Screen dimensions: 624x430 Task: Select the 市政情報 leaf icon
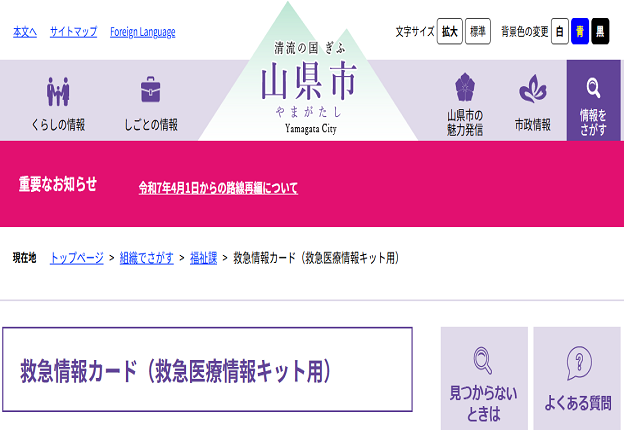point(532,91)
